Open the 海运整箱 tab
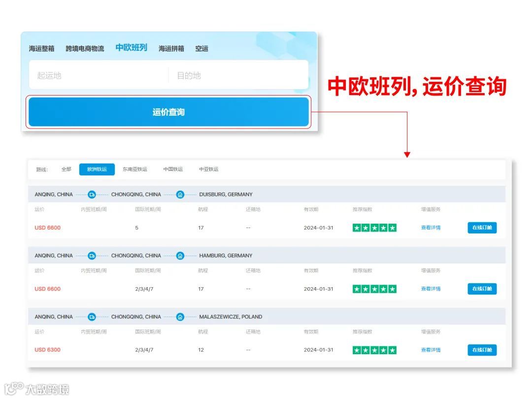 (41, 48)
